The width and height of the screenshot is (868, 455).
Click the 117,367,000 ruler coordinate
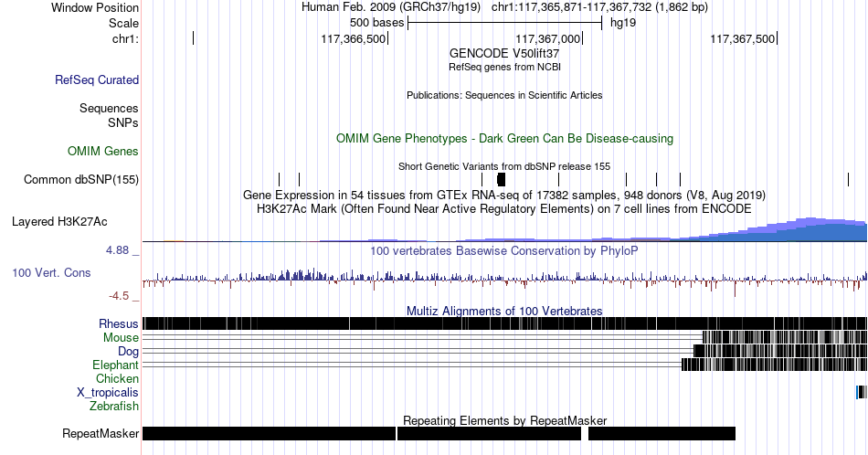coord(548,38)
